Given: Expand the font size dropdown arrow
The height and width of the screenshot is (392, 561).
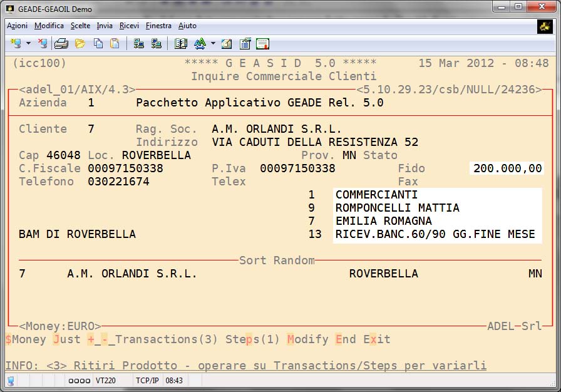Looking at the screenshot, I should [213, 44].
